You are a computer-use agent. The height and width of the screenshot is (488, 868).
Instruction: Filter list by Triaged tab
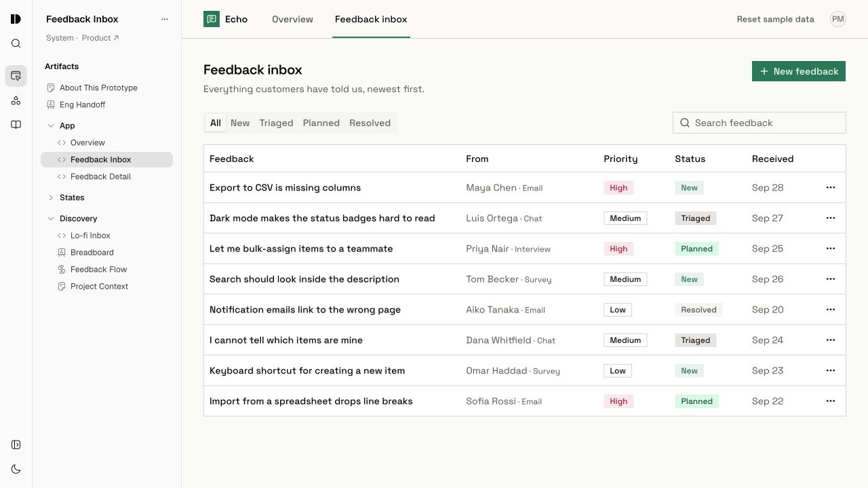click(276, 123)
